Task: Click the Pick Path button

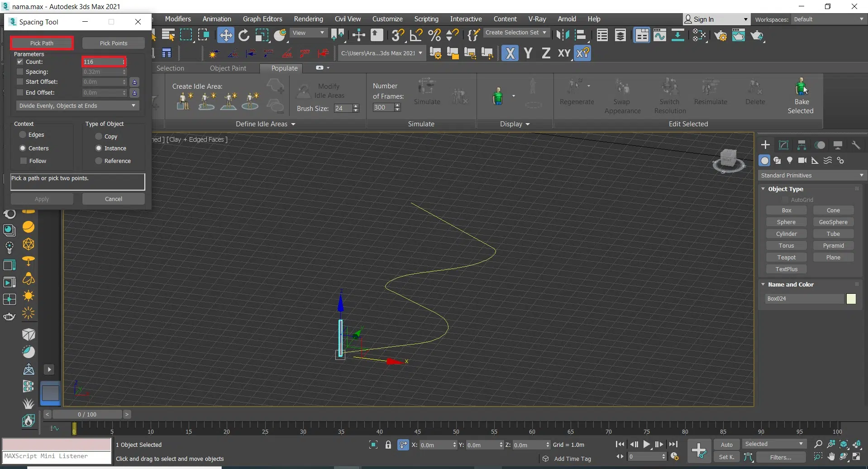Action: point(42,43)
